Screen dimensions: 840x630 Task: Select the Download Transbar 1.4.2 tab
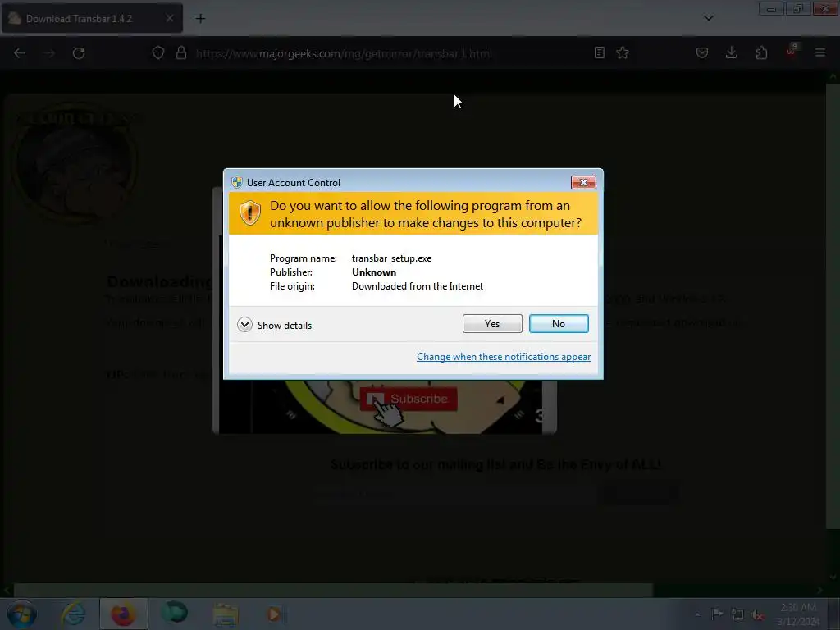click(x=92, y=19)
